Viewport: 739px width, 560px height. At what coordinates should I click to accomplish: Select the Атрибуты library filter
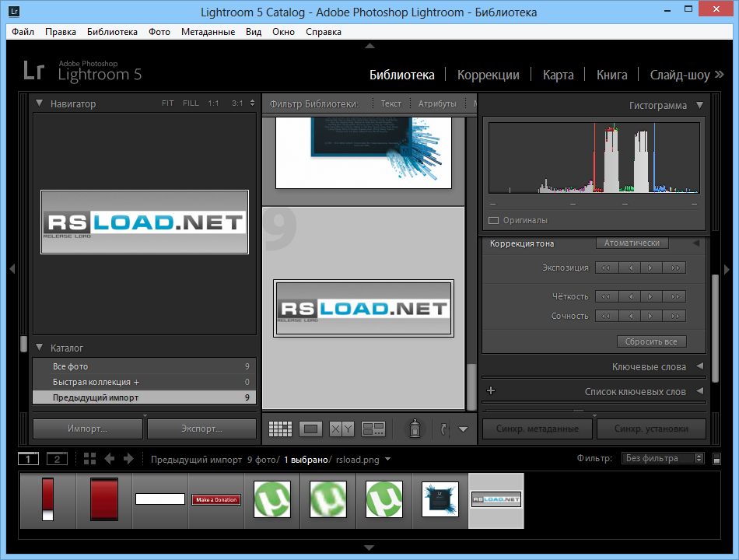[437, 103]
